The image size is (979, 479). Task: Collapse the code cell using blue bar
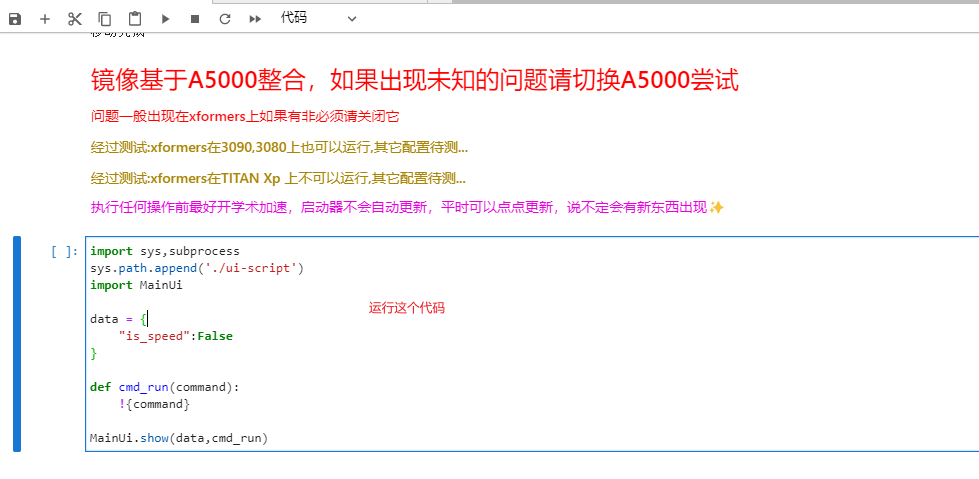point(17,343)
